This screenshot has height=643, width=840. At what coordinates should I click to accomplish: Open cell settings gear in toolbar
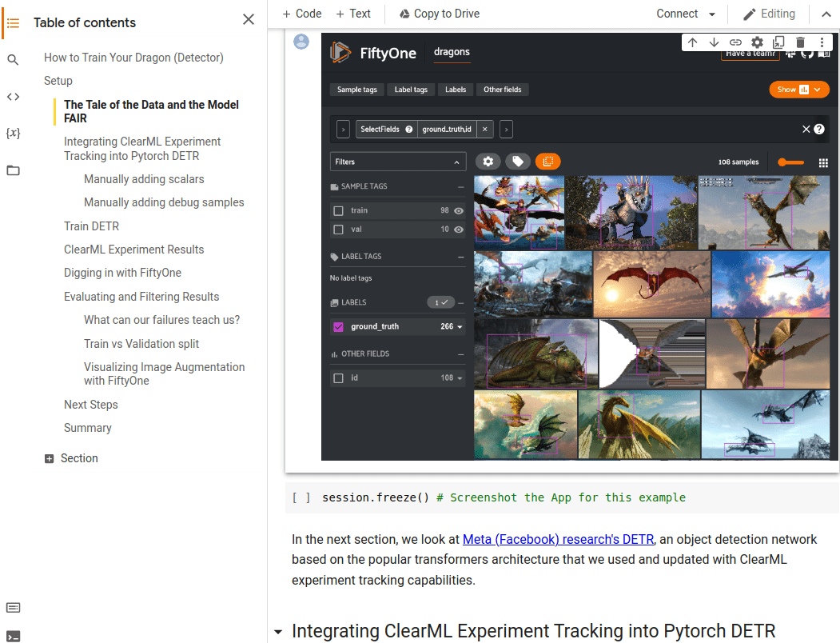point(757,42)
